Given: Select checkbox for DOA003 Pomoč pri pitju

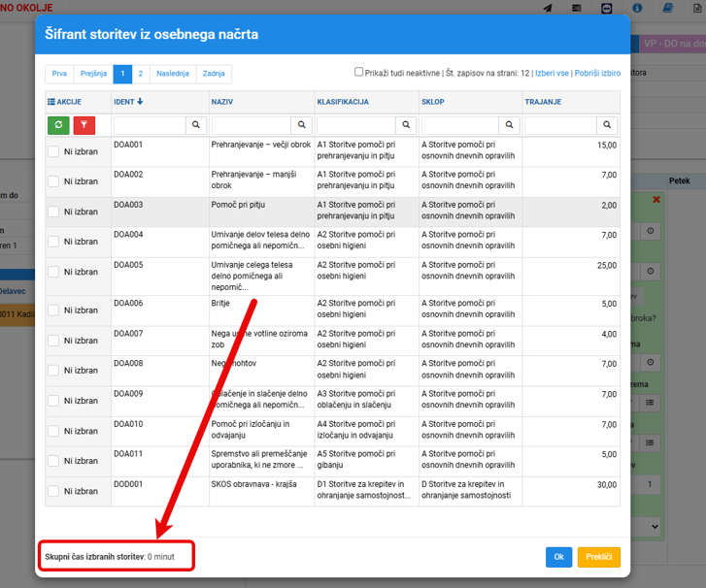Looking at the screenshot, I should (x=53, y=212).
